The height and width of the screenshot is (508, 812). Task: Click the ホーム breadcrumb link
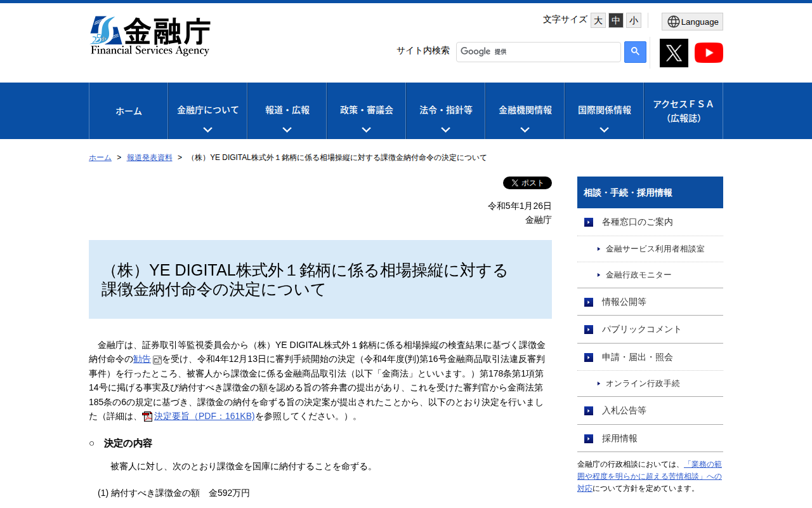tap(100, 157)
